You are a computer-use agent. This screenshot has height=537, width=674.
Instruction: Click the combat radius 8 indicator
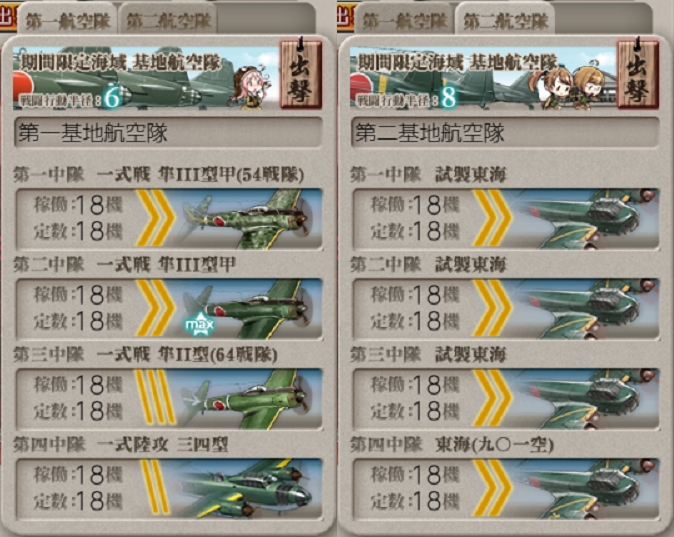[449, 98]
